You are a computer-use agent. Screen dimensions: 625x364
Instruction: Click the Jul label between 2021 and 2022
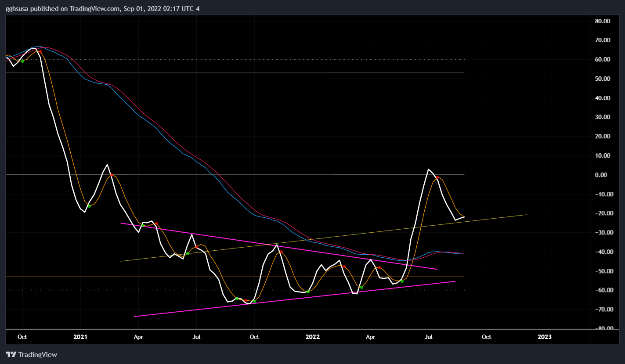[196, 337]
